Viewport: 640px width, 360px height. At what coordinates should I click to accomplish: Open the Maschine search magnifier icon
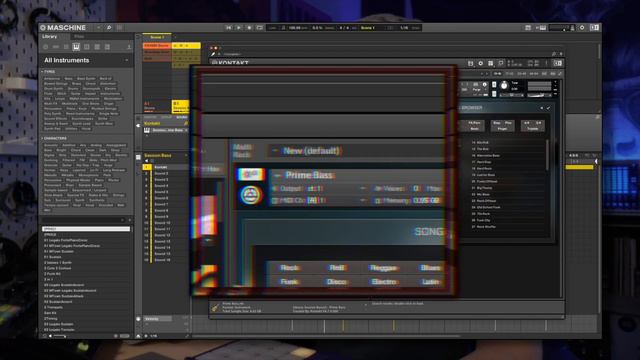click(x=109, y=28)
